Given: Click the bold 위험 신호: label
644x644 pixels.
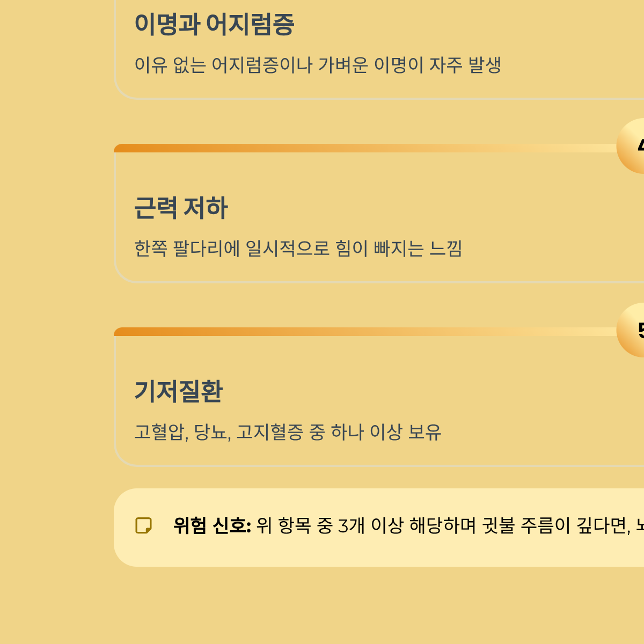Looking at the screenshot, I should (212, 525).
